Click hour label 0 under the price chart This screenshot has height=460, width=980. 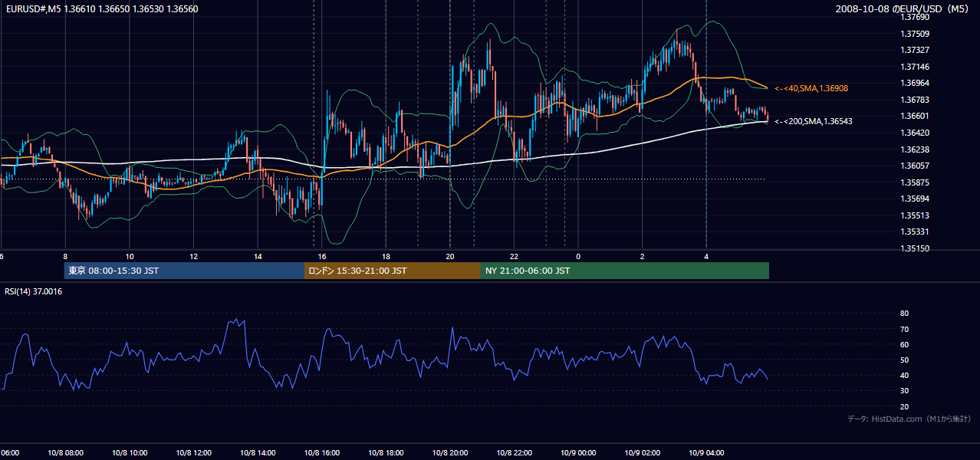click(578, 256)
